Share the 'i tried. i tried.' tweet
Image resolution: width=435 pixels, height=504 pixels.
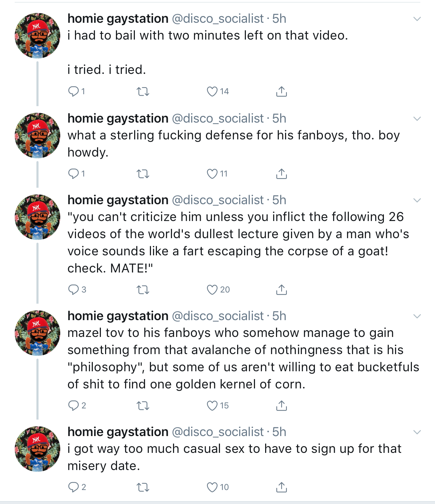click(x=281, y=91)
